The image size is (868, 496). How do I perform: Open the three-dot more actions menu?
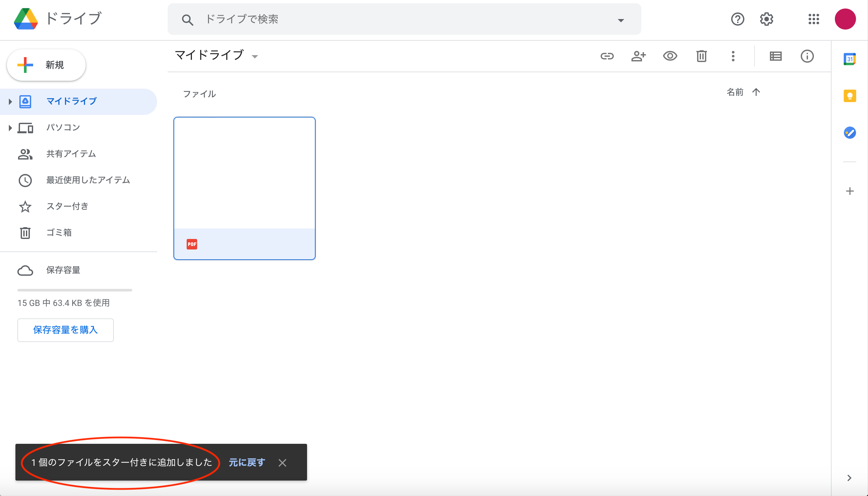coord(733,56)
